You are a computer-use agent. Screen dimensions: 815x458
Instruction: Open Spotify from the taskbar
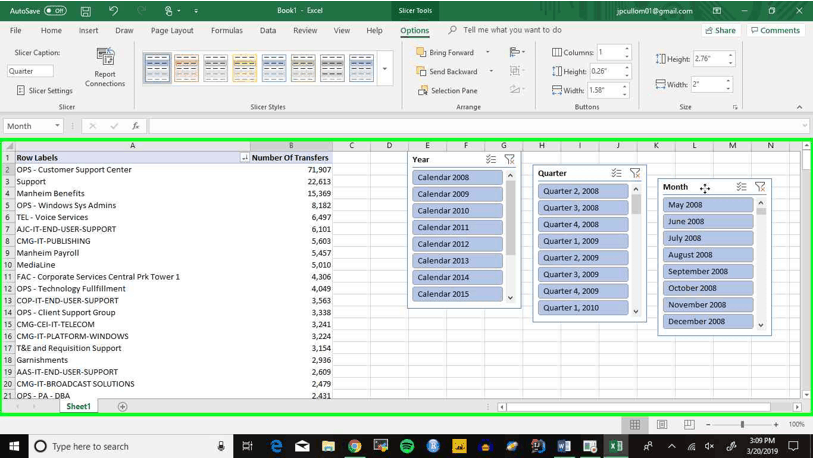pyautogui.click(x=407, y=446)
